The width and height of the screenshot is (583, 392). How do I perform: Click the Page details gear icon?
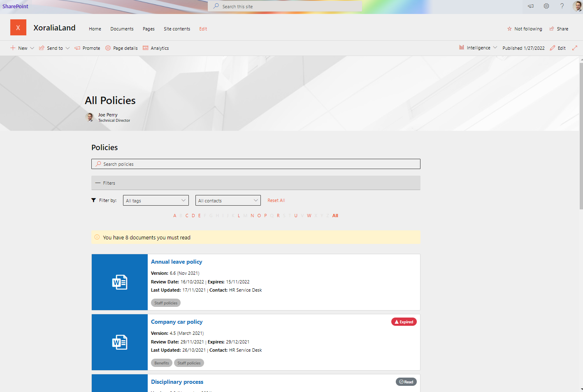(108, 48)
